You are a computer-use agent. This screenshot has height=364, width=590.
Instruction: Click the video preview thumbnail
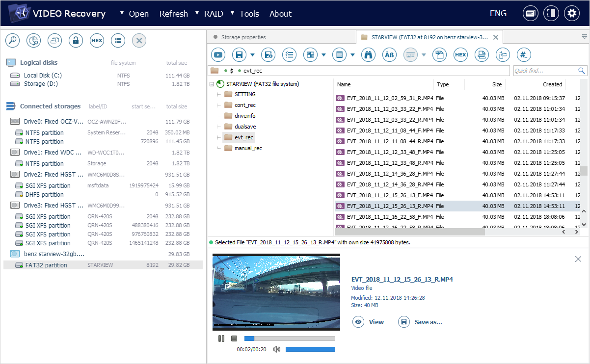(276, 292)
